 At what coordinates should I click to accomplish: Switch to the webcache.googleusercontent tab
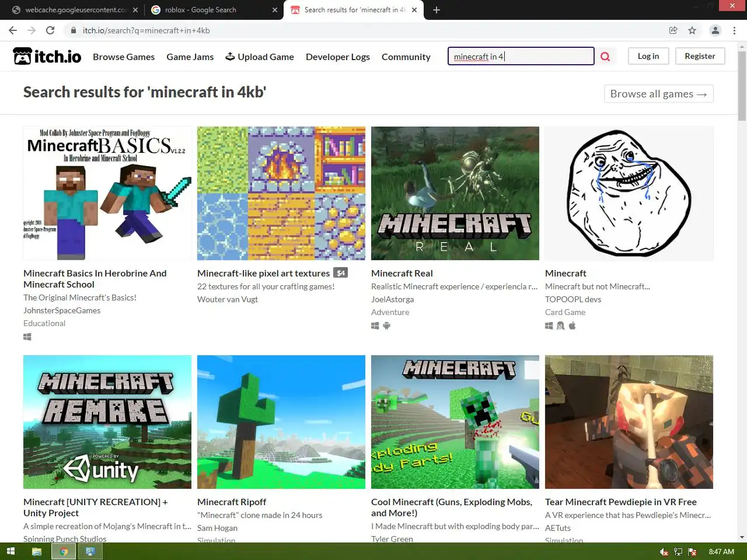click(75, 10)
